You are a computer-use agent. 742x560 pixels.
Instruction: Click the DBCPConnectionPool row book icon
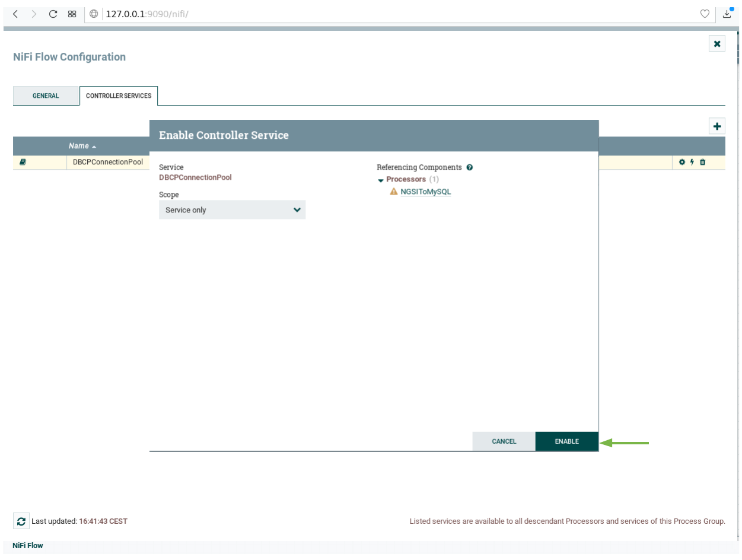23,162
